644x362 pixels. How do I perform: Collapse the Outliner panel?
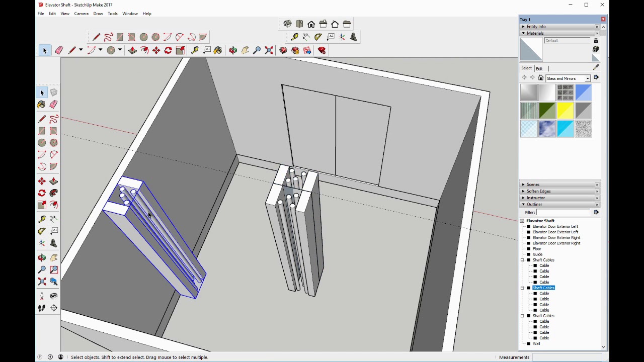coord(523,204)
